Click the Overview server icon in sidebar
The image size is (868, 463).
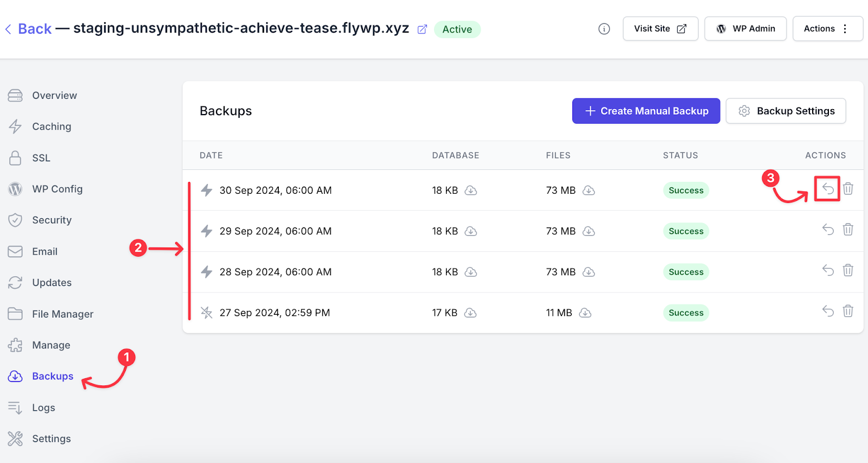coord(15,96)
